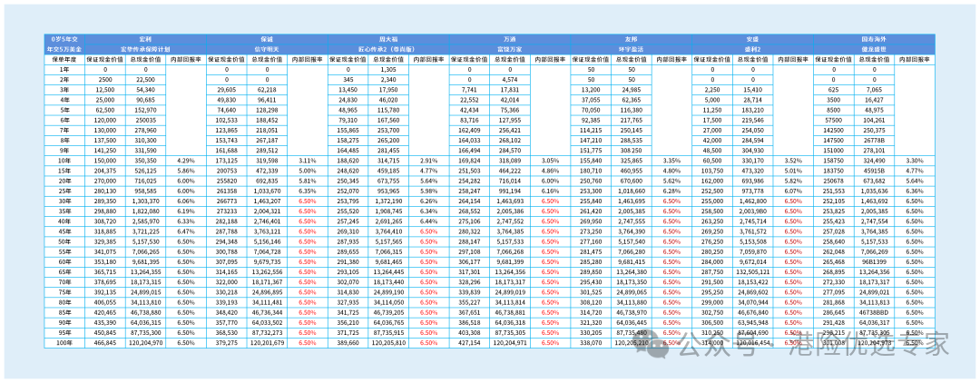Click the 50年 row label
The width and height of the screenshot is (980, 383).
(x=65, y=241)
